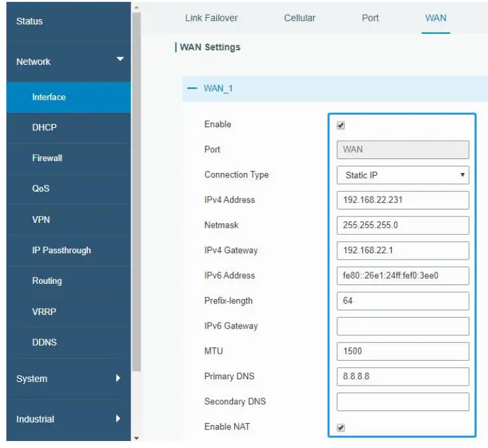
Task: Click the WAN_1 section title
Action: (218, 88)
